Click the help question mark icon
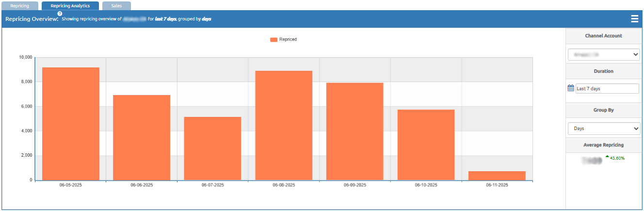The height and width of the screenshot is (211, 644). (x=60, y=14)
